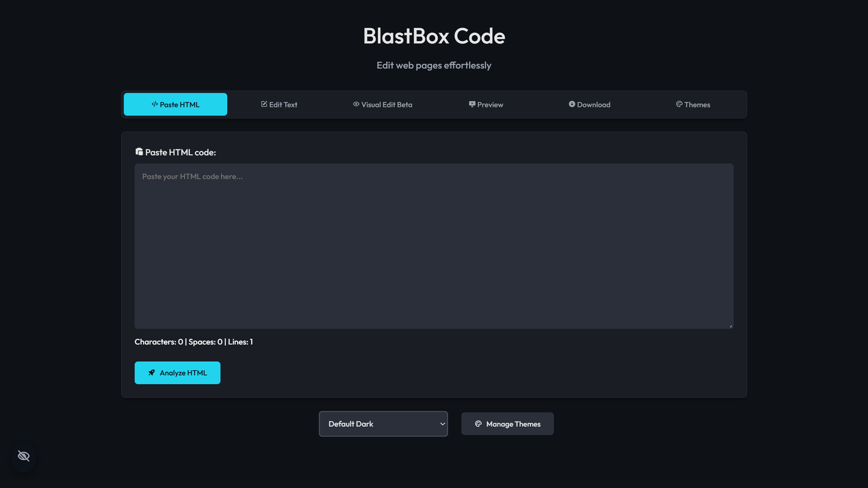Click the pencil icon beside Edit Text
868x488 pixels.
pyautogui.click(x=263, y=104)
